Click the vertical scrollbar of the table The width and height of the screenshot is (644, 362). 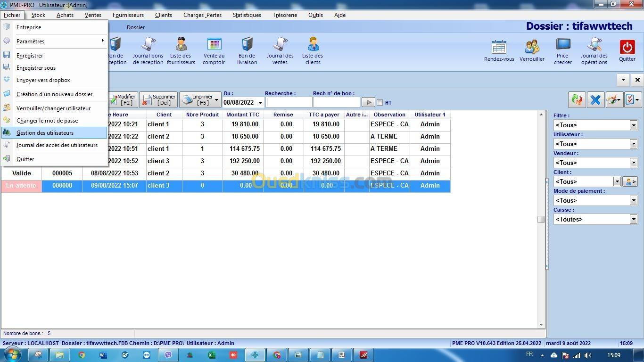(541, 219)
